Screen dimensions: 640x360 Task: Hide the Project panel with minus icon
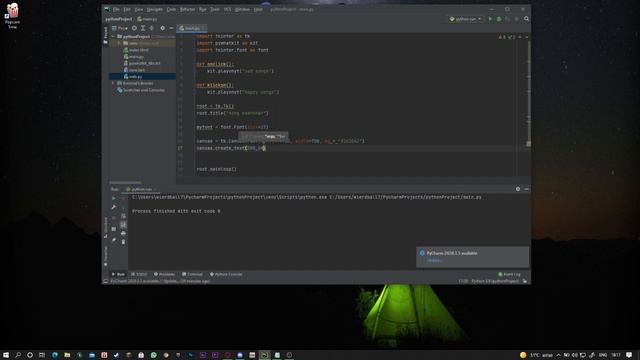click(x=171, y=28)
